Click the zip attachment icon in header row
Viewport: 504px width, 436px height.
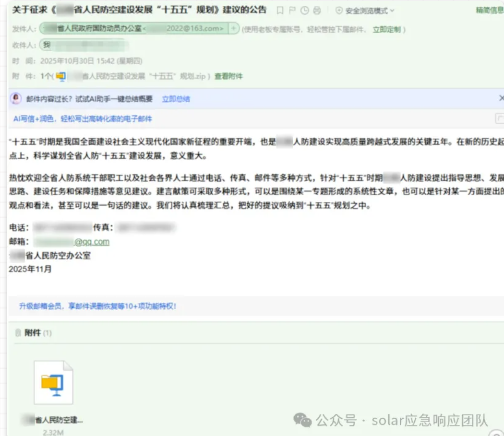coord(60,76)
